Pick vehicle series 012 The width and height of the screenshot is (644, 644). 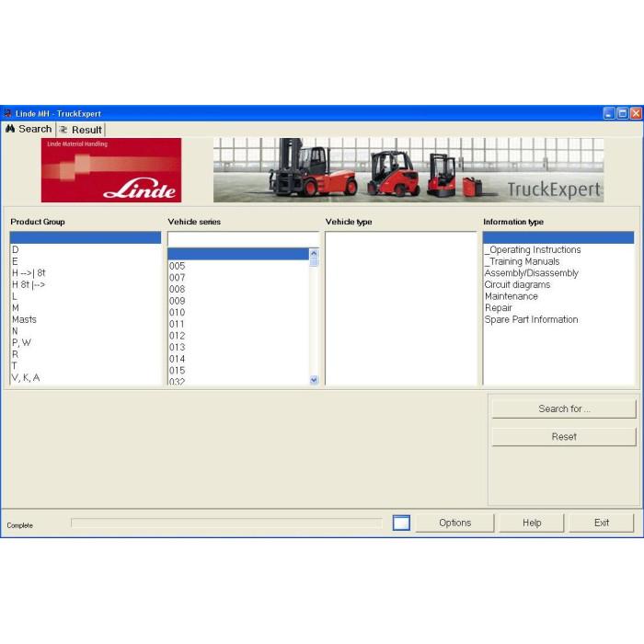pyautogui.click(x=238, y=336)
